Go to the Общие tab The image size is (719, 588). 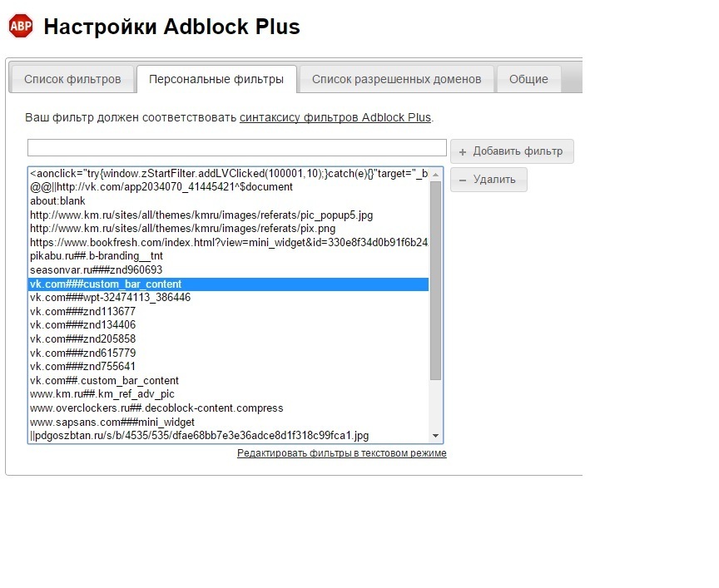pyautogui.click(x=528, y=79)
